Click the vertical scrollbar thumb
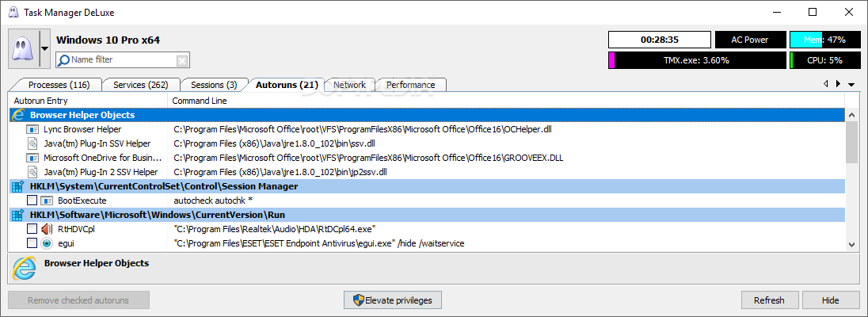Screen dimensions: 868x317 [851, 143]
